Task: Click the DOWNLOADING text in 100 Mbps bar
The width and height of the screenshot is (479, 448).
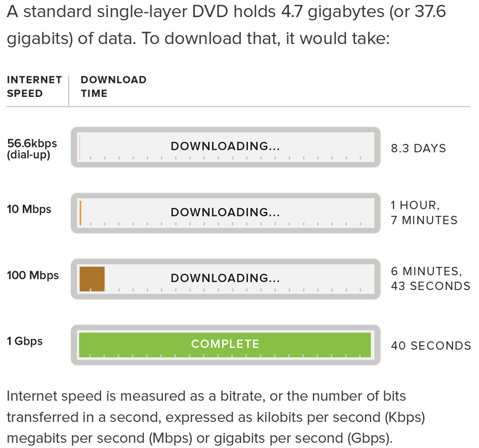Action: (225, 278)
